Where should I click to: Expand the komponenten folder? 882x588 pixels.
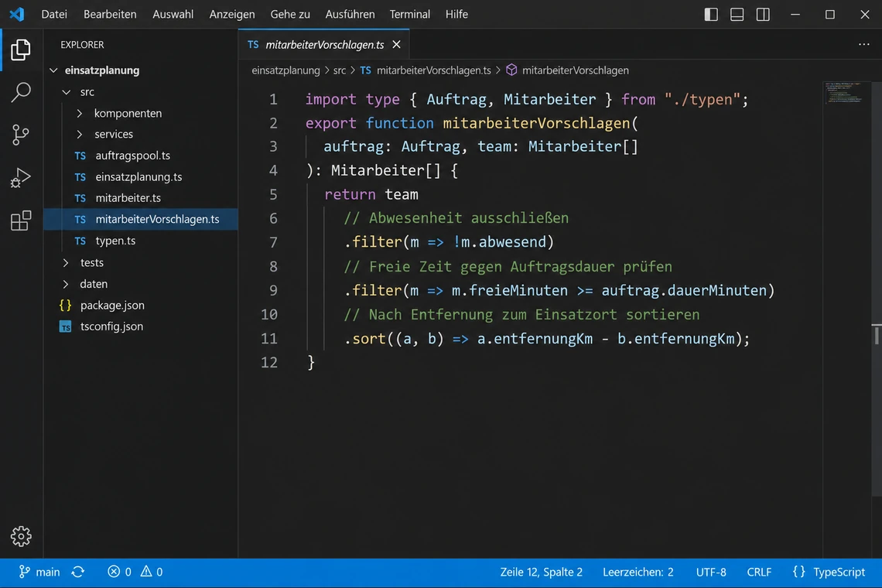click(x=80, y=113)
